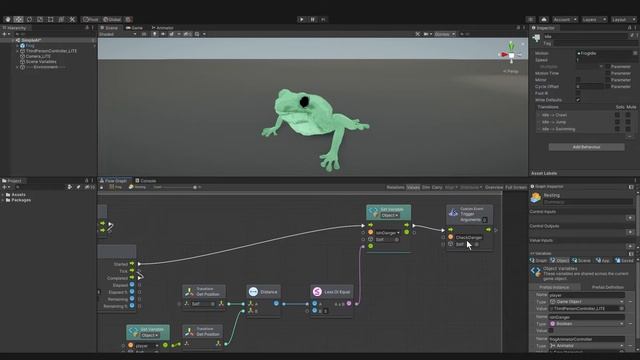Screen dimensions: 640x360
Task: Open the Motion object picker for Frogidle
Action: [x=635, y=53]
